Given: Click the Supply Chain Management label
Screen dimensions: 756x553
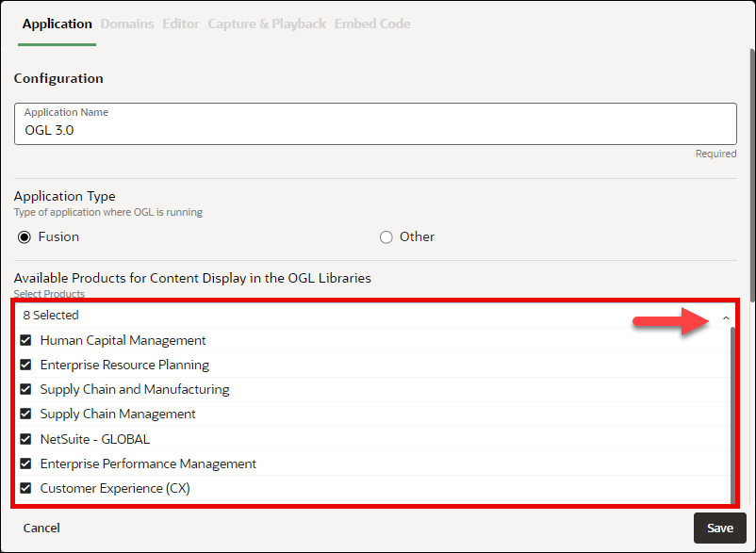Looking at the screenshot, I should click(x=118, y=414).
